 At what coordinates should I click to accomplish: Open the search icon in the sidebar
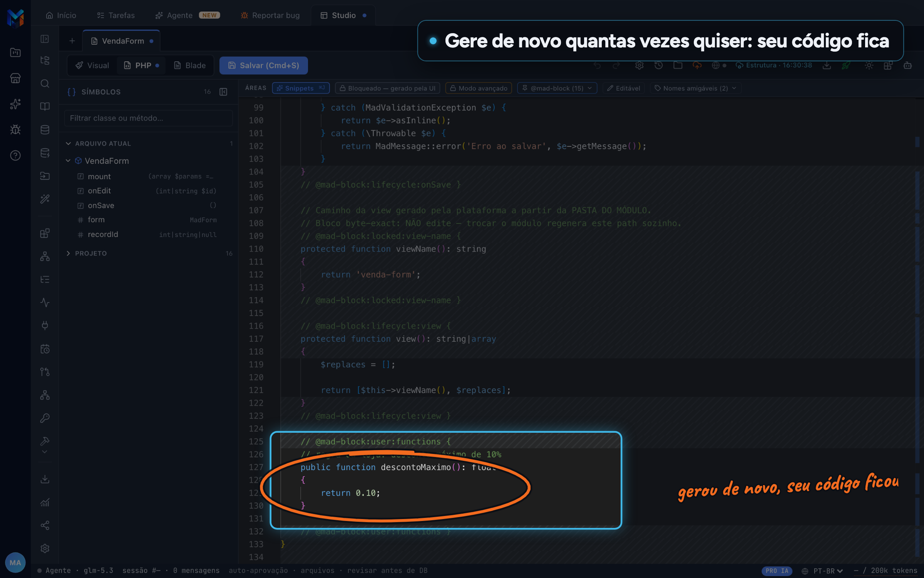(45, 84)
